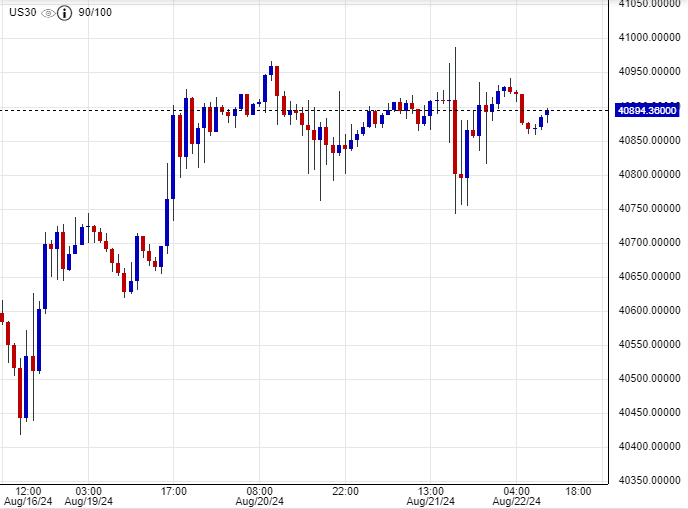Click the 40550.00000 price axis label

click(649, 344)
